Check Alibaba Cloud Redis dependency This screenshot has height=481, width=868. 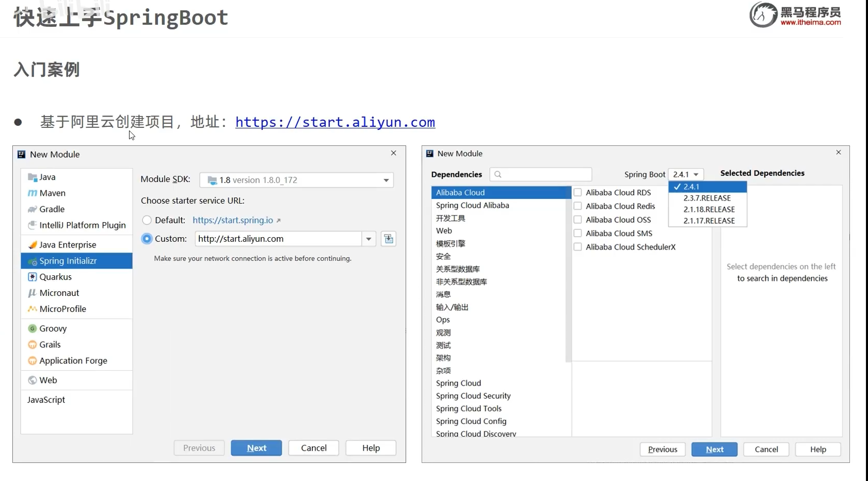(578, 206)
